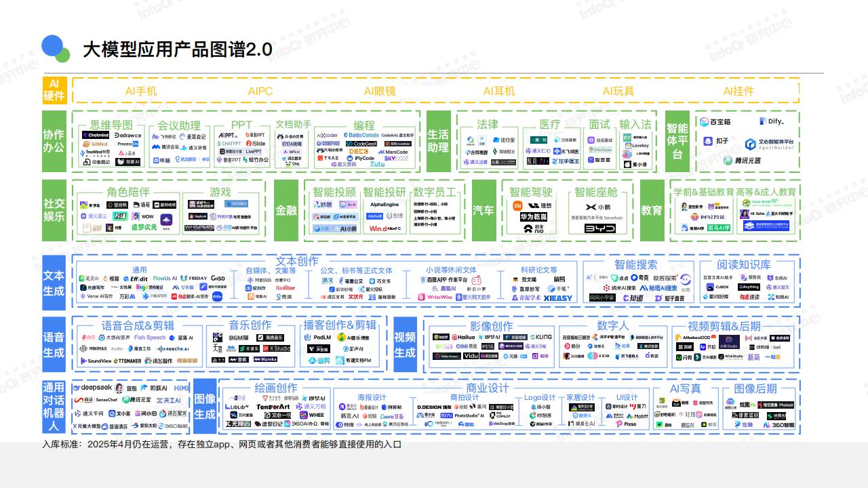The height and width of the screenshot is (488, 868).
Task: Click the LibLib logo
Action: (237, 406)
